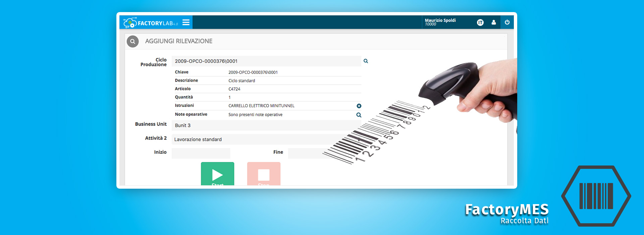This screenshot has width=644, height=235.
Task: View Note opearative with magnifier icon
Action: (x=359, y=115)
